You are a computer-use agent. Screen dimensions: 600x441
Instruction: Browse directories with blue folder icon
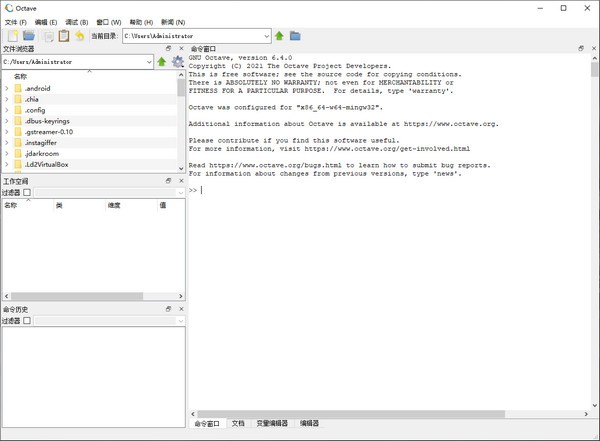[296, 36]
